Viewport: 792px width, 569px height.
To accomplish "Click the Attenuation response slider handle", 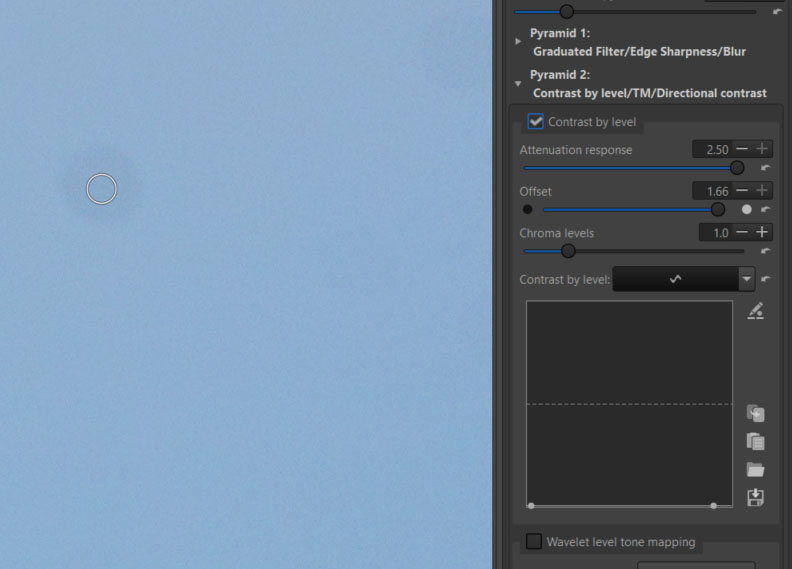I will (x=737, y=168).
